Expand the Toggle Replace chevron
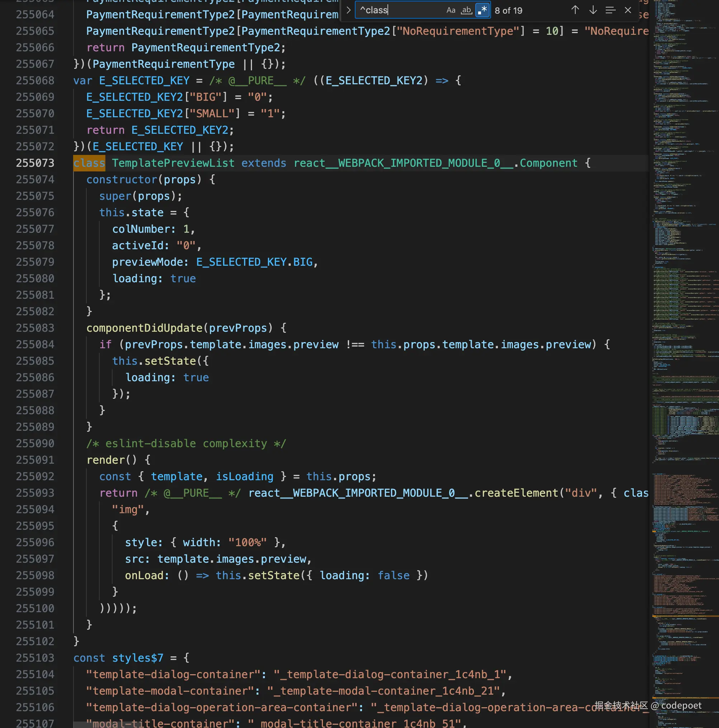The image size is (719, 728). pos(348,10)
